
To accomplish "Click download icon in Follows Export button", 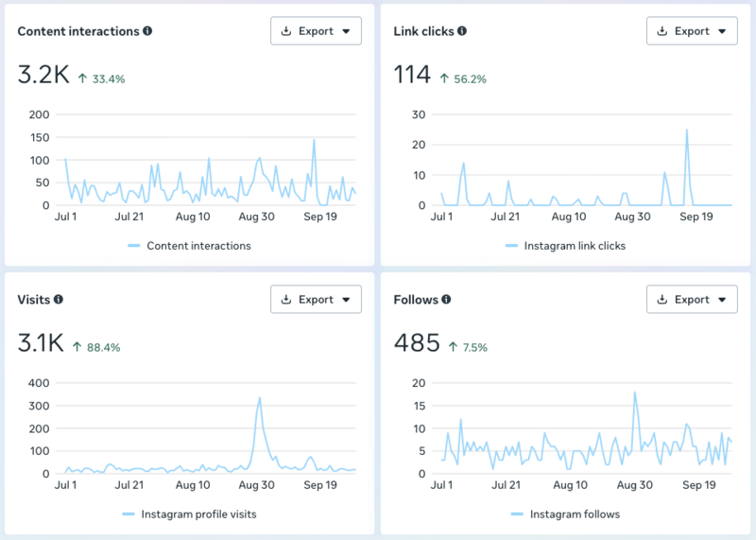I will point(662,300).
